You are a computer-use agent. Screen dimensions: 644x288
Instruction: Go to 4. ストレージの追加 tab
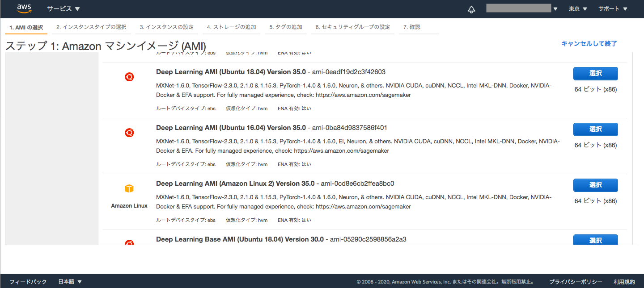coord(231,27)
